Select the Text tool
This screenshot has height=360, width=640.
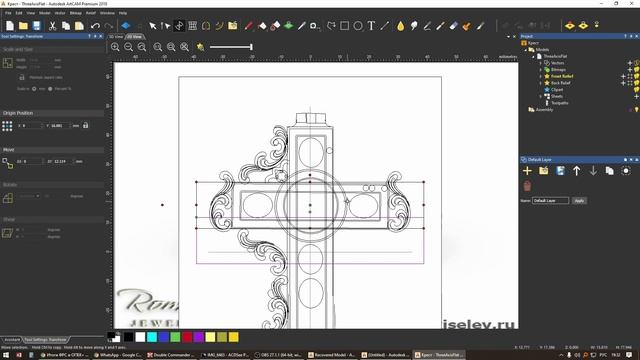coord(371,26)
